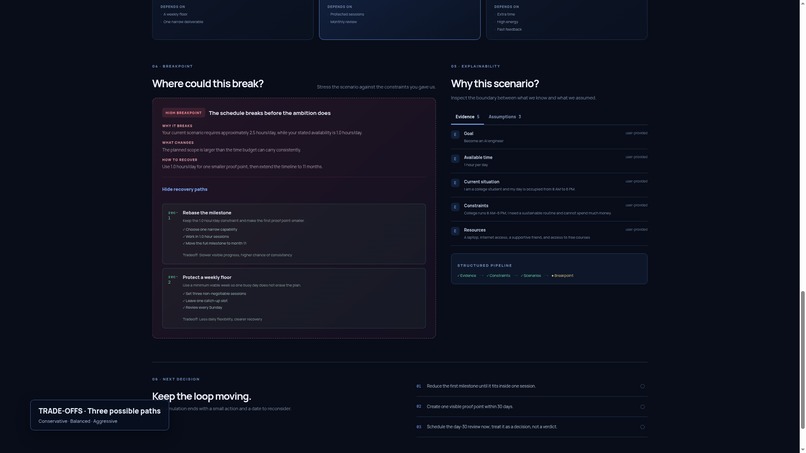This screenshot has width=806, height=453.
Task: Open the 'Protect a weekly floor' recovery card
Action: (294, 298)
